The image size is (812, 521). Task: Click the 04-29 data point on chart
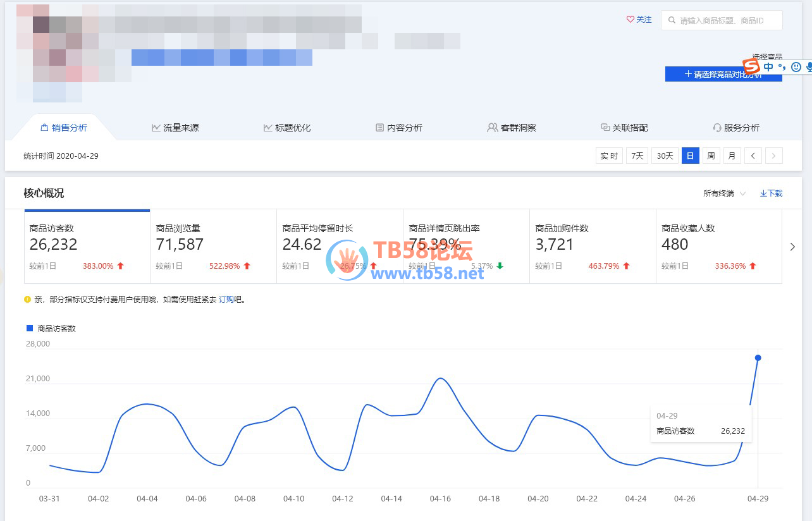click(758, 358)
